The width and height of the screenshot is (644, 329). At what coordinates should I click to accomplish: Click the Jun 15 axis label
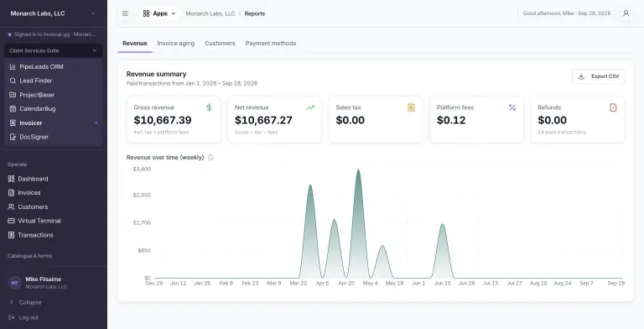click(443, 284)
